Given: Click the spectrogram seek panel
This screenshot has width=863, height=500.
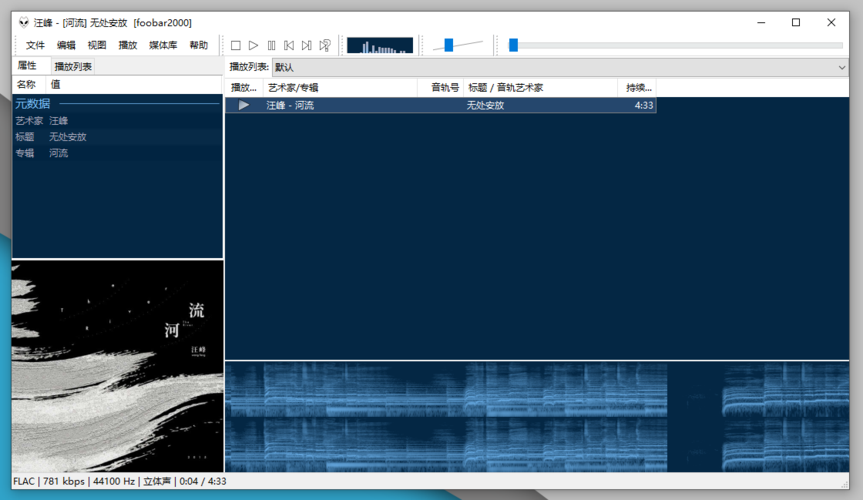Looking at the screenshot, I should 537,417.
